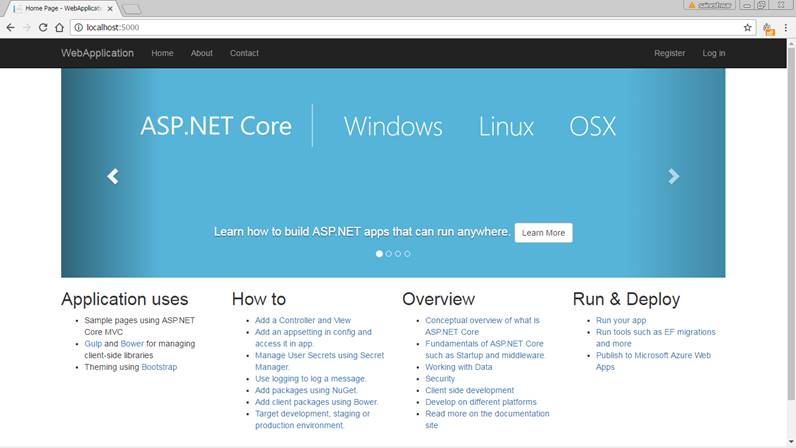Open Add a Controller and View link
The height and width of the screenshot is (448, 796).
pyautogui.click(x=303, y=321)
